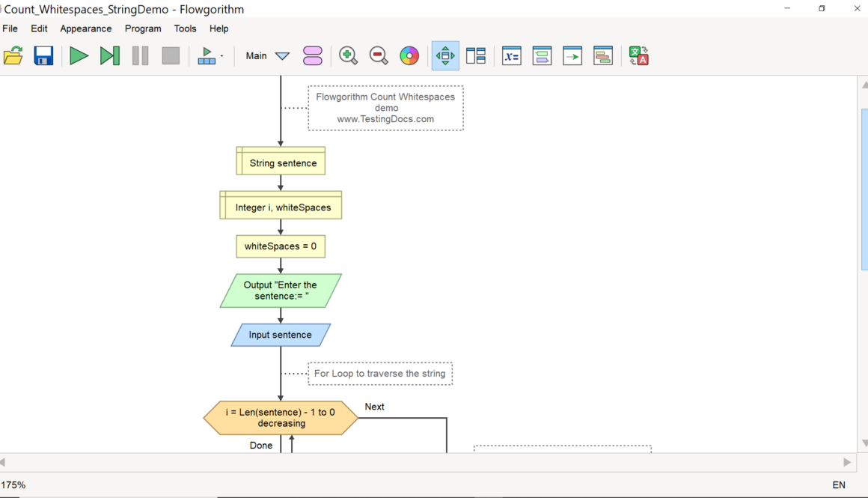Select the 'Input sentence' parallelogram
This screenshot has height=498, width=868.
pyautogui.click(x=281, y=335)
